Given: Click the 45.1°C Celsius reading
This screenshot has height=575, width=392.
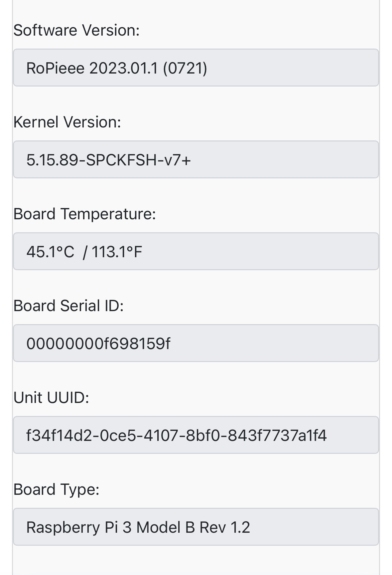Looking at the screenshot, I should (x=50, y=252).
